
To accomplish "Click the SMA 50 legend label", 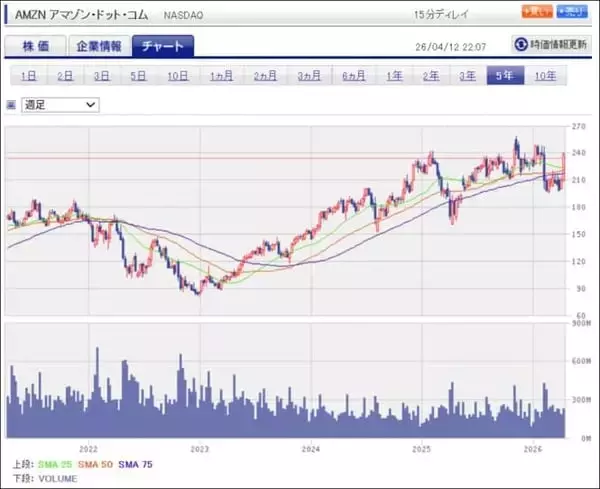I will click(96, 465).
